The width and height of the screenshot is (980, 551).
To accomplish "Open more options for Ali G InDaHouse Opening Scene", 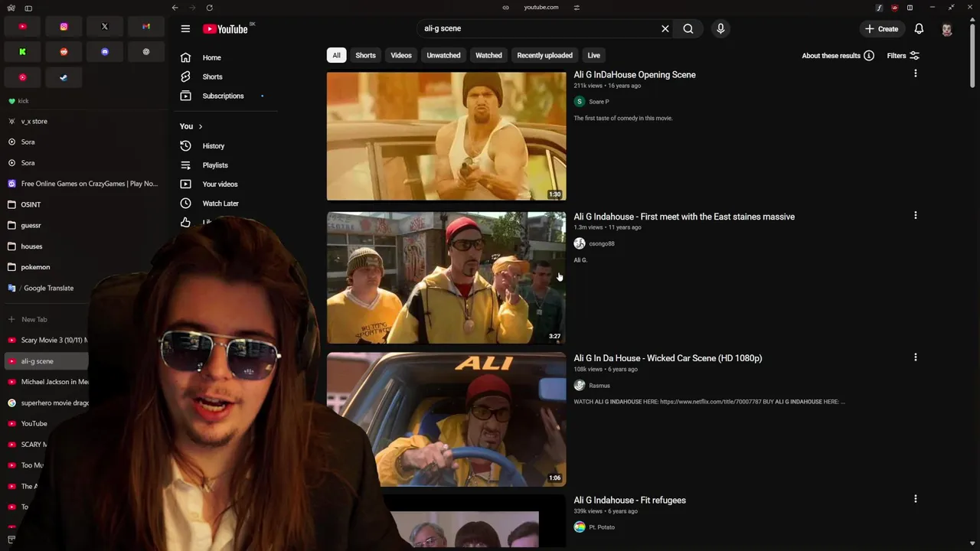I will [915, 73].
